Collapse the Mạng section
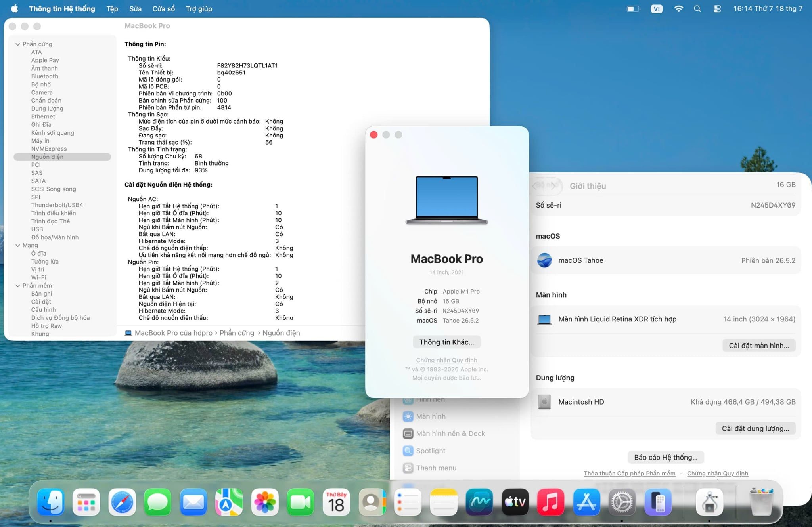The width and height of the screenshot is (812, 527). (x=18, y=246)
